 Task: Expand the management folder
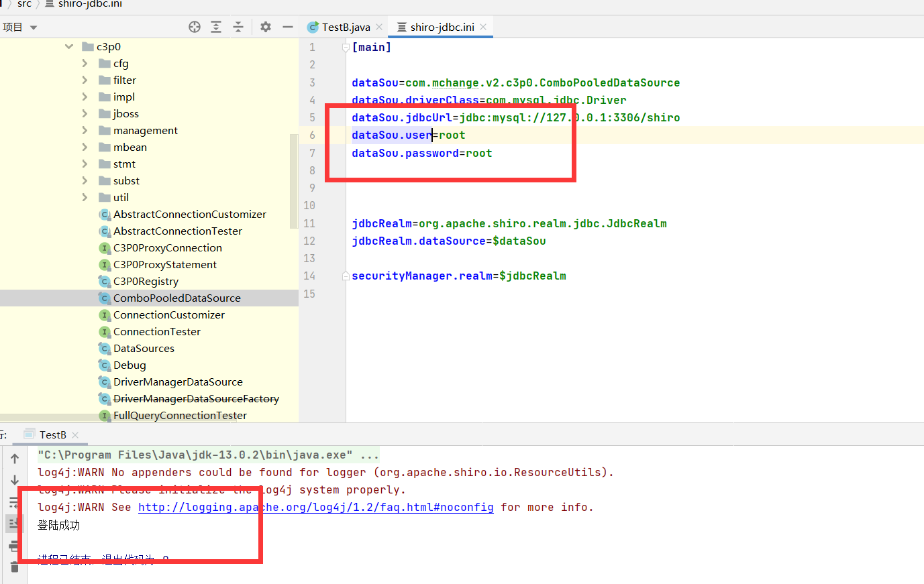pos(85,130)
